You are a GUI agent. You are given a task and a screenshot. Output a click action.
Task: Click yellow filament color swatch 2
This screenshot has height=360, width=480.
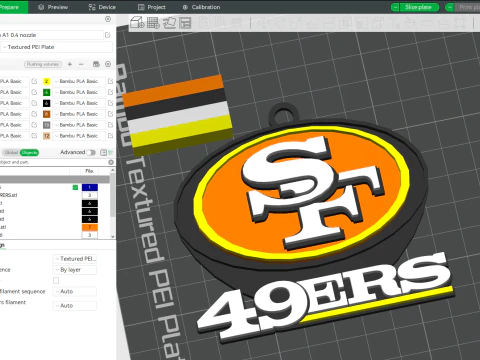(x=47, y=81)
